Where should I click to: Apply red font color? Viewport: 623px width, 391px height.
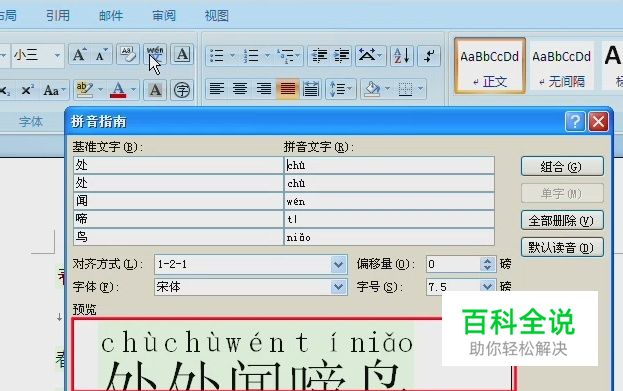pos(118,90)
